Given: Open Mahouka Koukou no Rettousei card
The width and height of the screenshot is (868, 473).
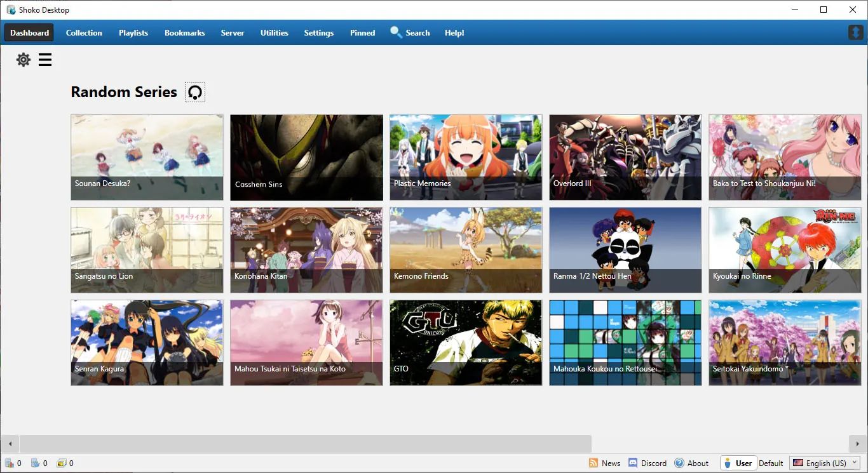Looking at the screenshot, I should 625,343.
